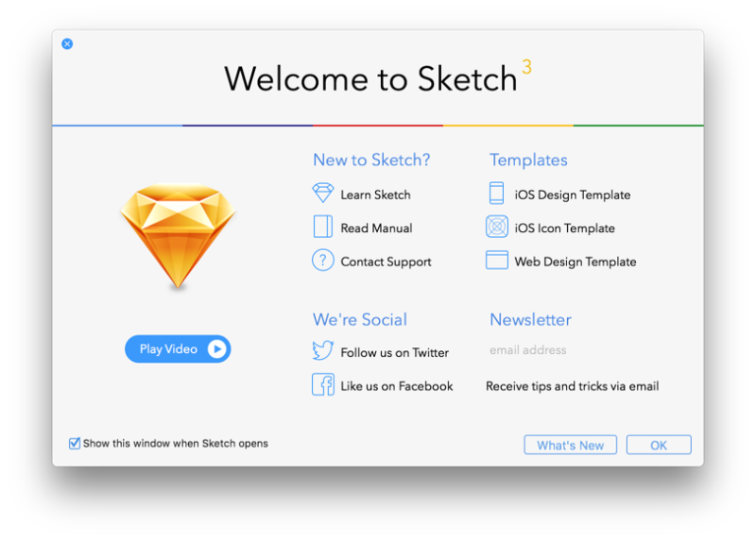The width and height of the screenshot is (756, 541).
Task: Uncheck Show this window when Sketch opens
Action: (75, 444)
